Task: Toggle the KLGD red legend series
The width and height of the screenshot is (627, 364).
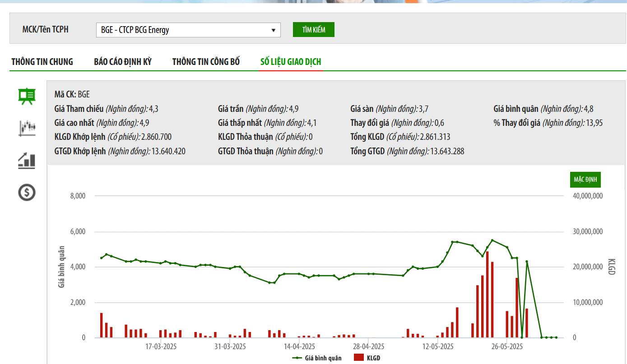Action: (x=367, y=358)
